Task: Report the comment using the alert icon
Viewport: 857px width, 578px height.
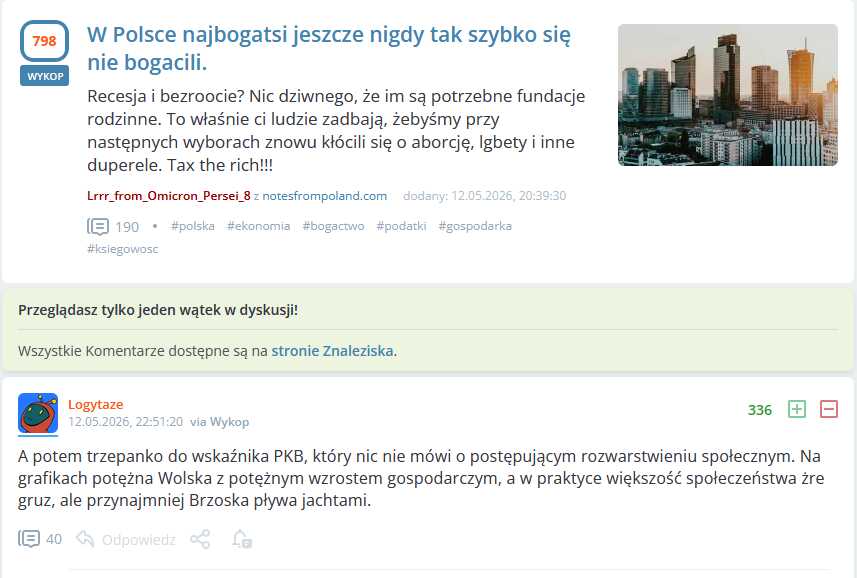Action: 242,539
